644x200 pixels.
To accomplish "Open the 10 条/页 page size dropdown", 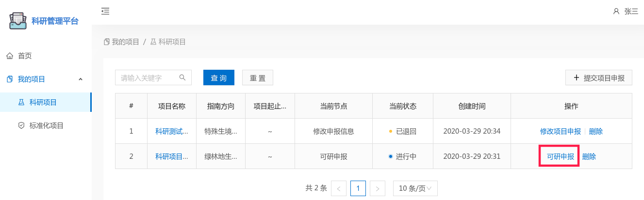I will 415,188.
